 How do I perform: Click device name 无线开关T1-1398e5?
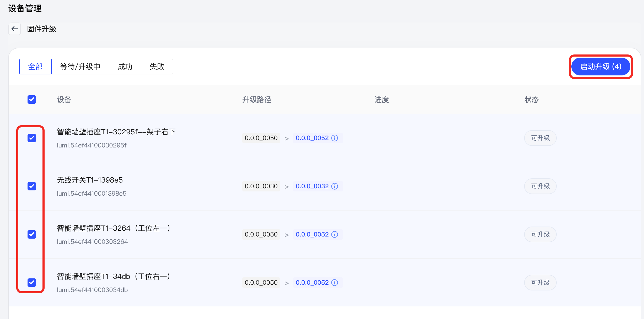click(90, 180)
